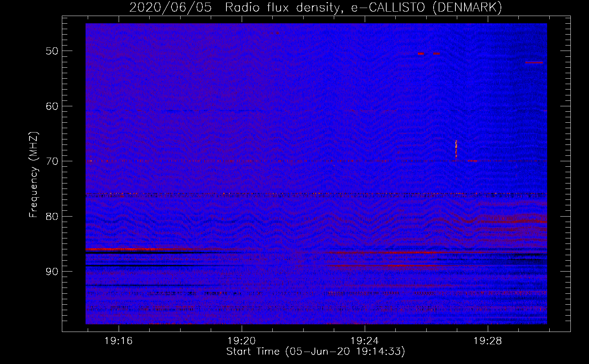
Task: Click the plot title "Radio flux density, e-CALLISTO (DENMARK)"
Action: (363, 7)
